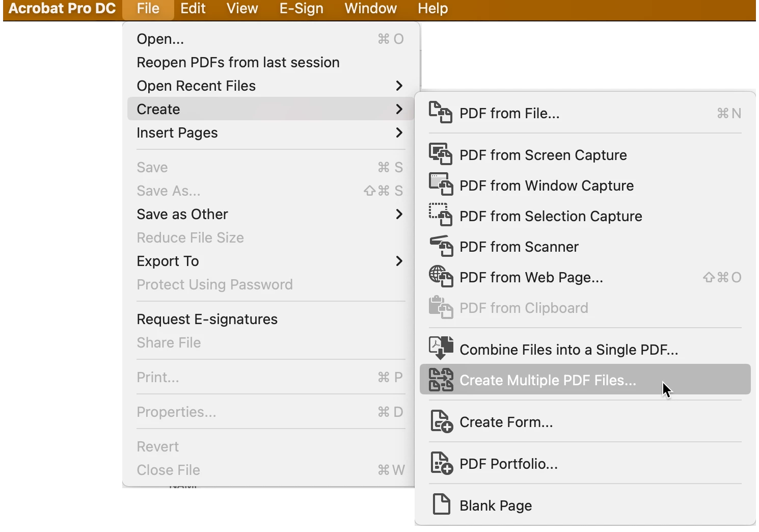Click the Create Form icon

442,421
